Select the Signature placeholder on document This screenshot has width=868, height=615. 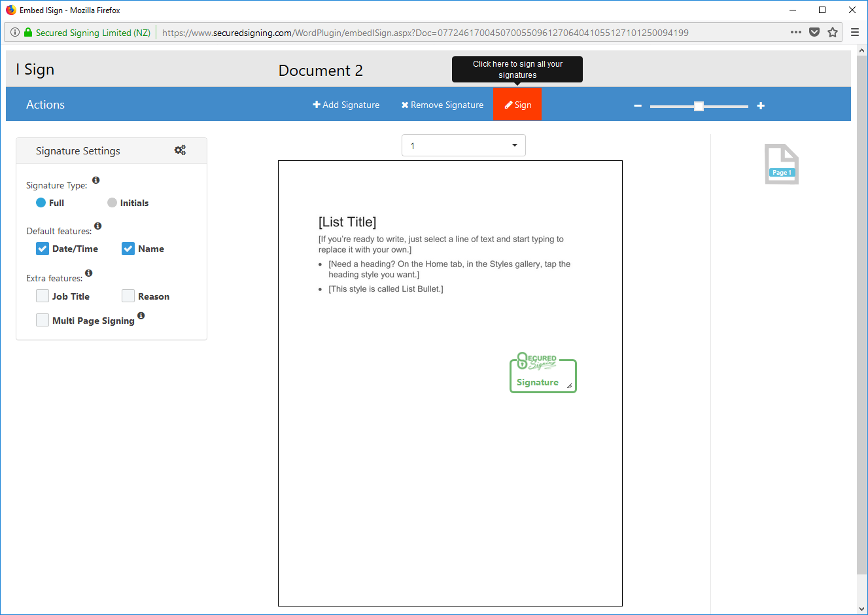pyautogui.click(x=543, y=373)
